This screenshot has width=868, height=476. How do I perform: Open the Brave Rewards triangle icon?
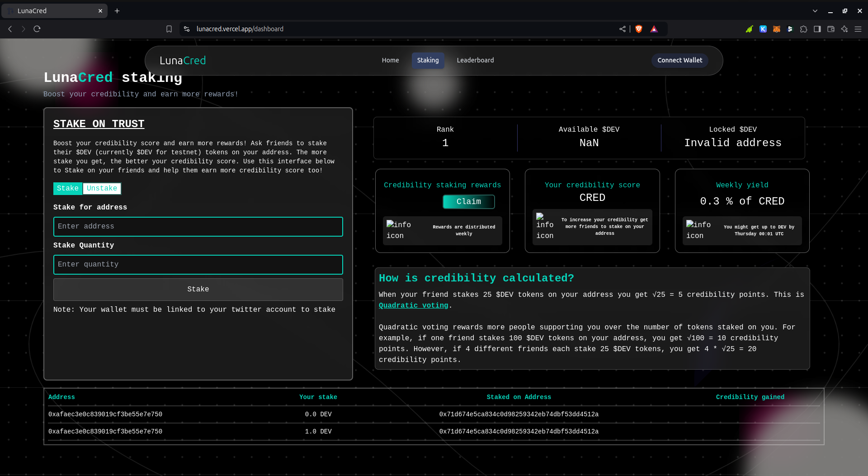click(654, 29)
